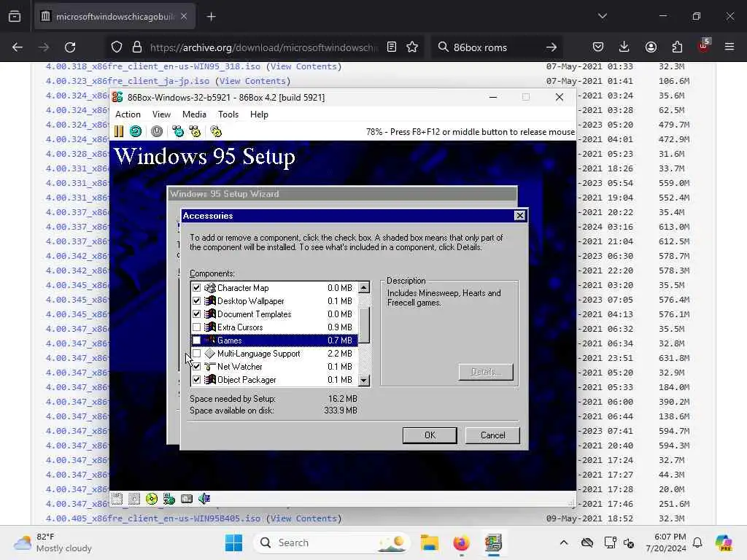747x560 pixels.
Task: Close the Accessories dialog with X
Action: tap(519, 216)
